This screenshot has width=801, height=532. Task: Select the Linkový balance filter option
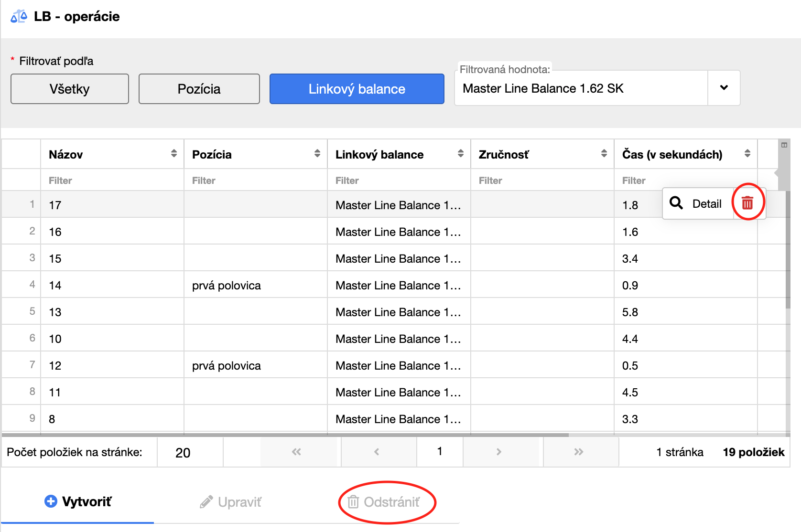(357, 89)
